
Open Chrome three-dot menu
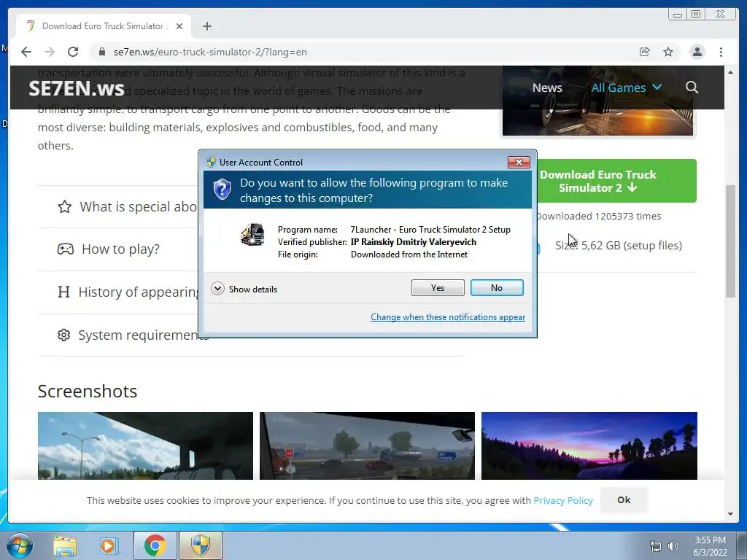[721, 52]
